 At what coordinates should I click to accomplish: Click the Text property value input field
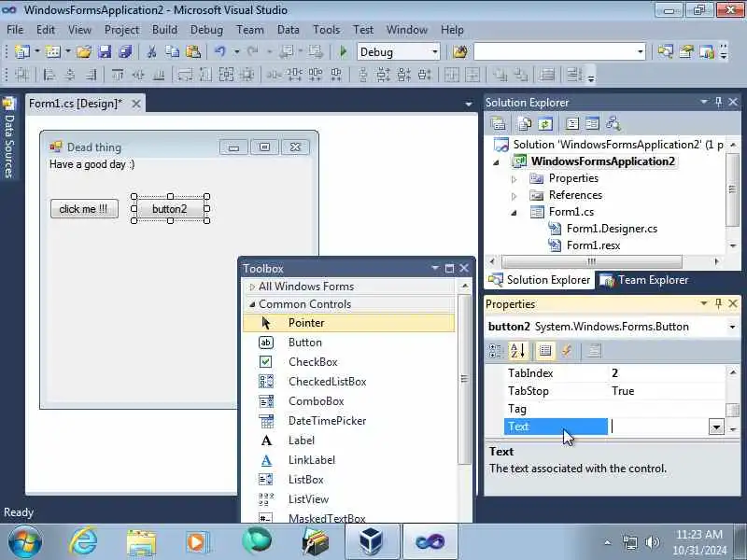[658, 427]
